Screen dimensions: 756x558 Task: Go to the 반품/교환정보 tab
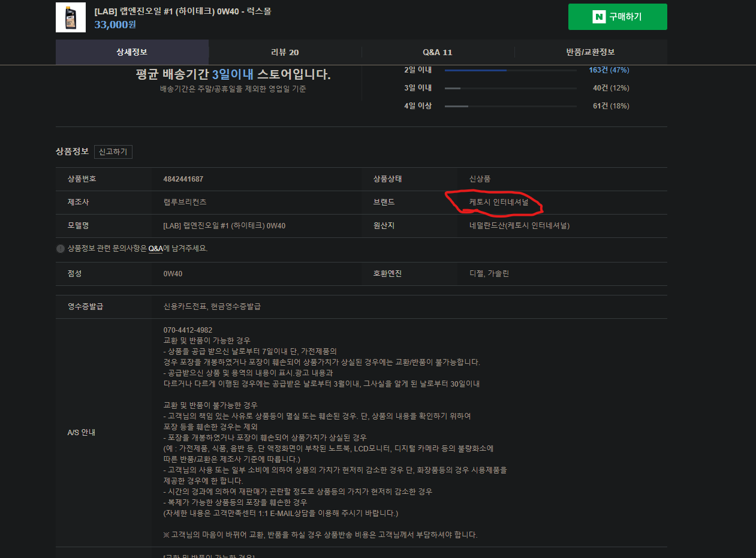click(591, 52)
